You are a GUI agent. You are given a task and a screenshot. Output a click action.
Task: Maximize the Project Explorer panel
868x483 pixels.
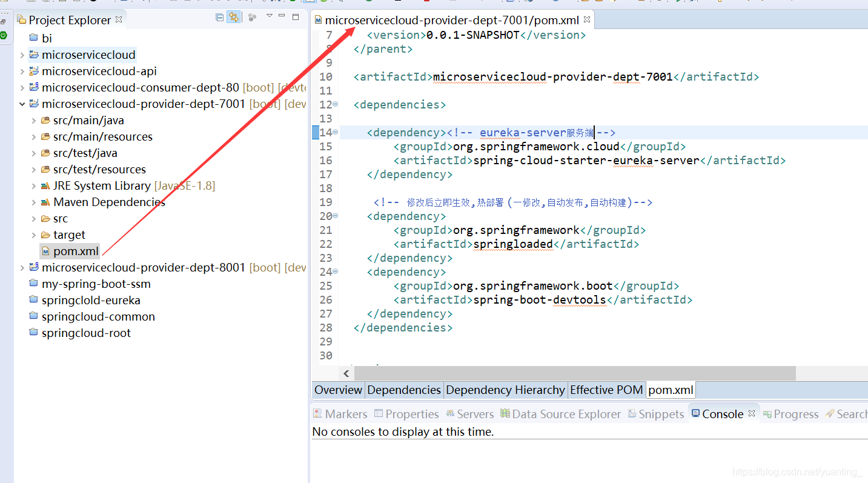[296, 17]
